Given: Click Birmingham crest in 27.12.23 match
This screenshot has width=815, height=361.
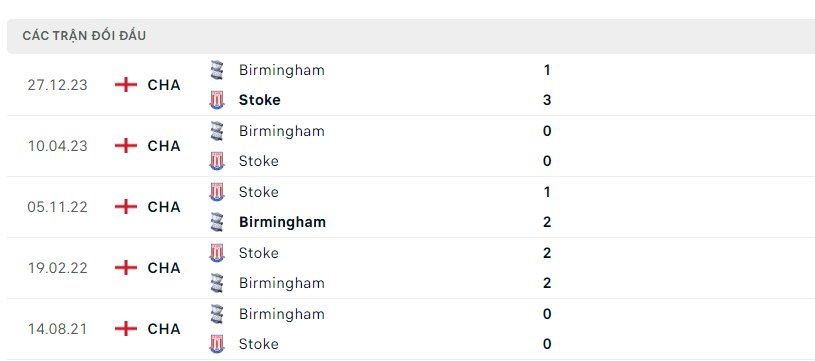Looking at the screenshot, I should (x=217, y=70).
